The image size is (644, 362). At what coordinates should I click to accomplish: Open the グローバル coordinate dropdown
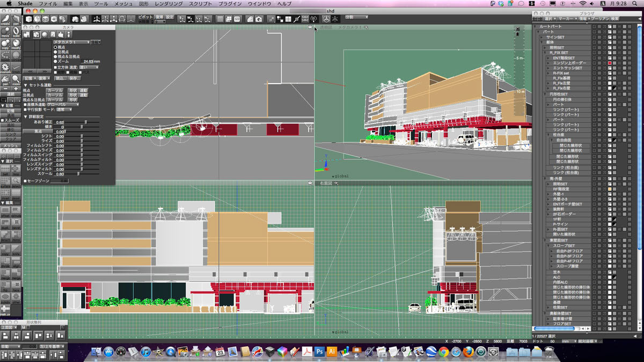click(x=63, y=104)
